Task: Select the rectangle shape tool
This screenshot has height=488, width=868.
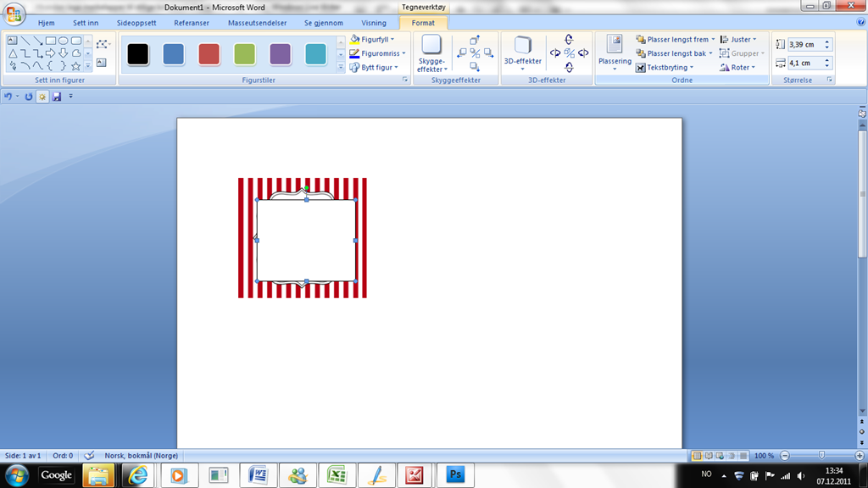Action: tap(50, 41)
